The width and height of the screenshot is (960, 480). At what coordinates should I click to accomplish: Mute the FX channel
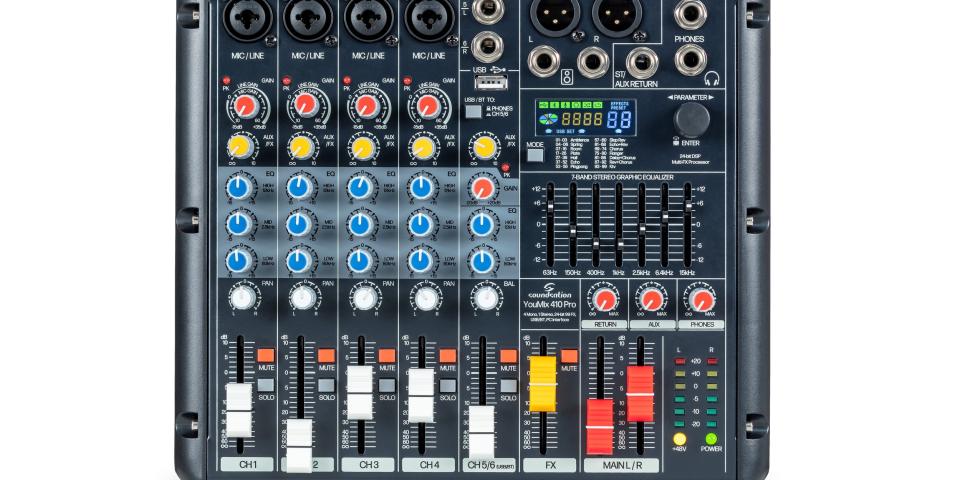569,356
